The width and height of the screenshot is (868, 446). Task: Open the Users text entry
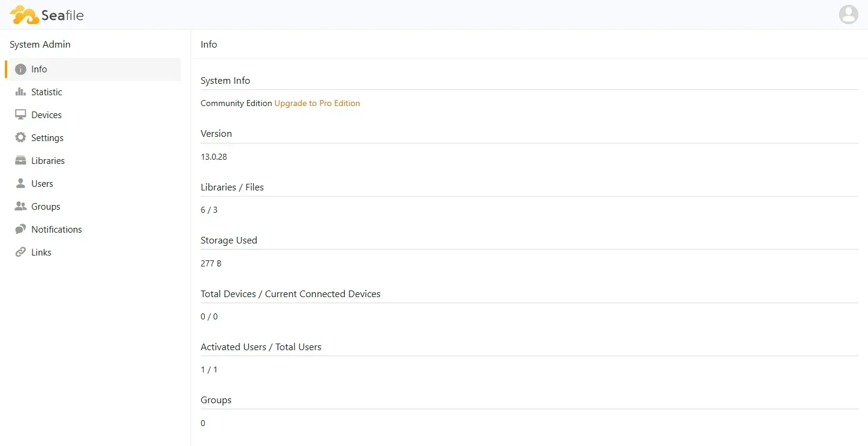click(x=42, y=184)
